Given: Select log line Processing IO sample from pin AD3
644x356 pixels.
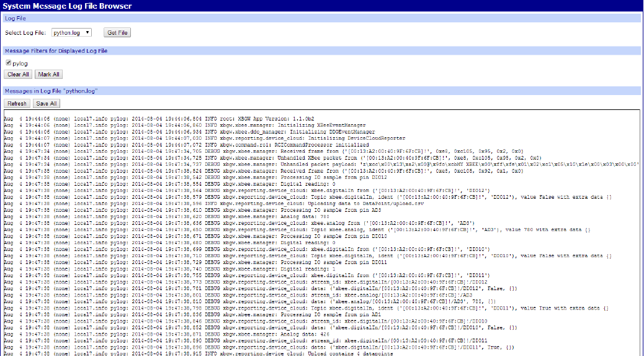Looking at the screenshot, I should click(x=192, y=211).
